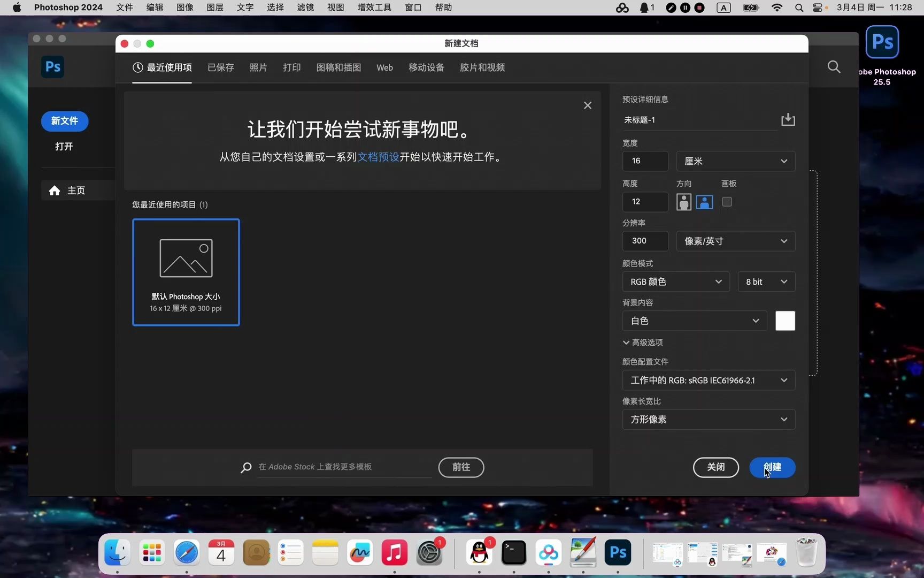
Task: Select landscape orientation icon
Action: click(x=704, y=202)
